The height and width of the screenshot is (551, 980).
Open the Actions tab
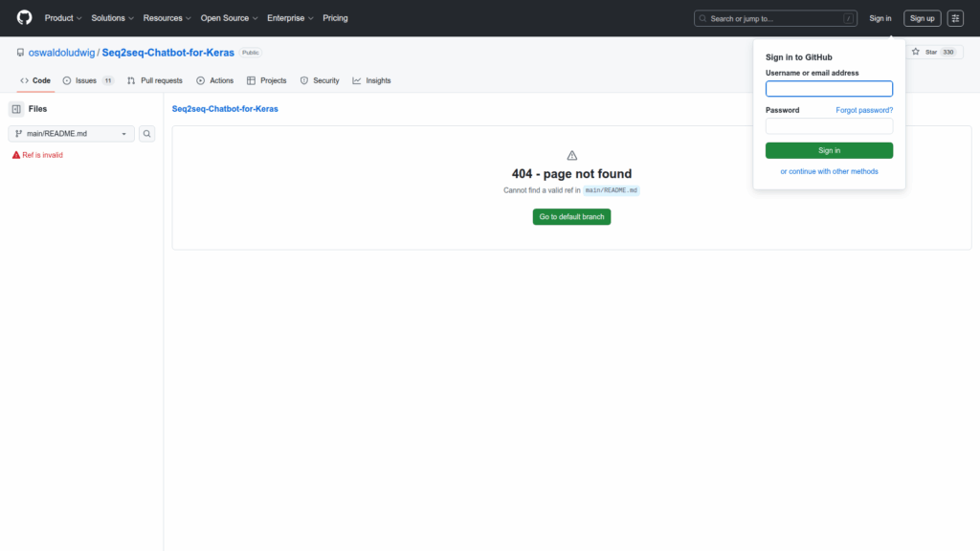[x=214, y=80]
